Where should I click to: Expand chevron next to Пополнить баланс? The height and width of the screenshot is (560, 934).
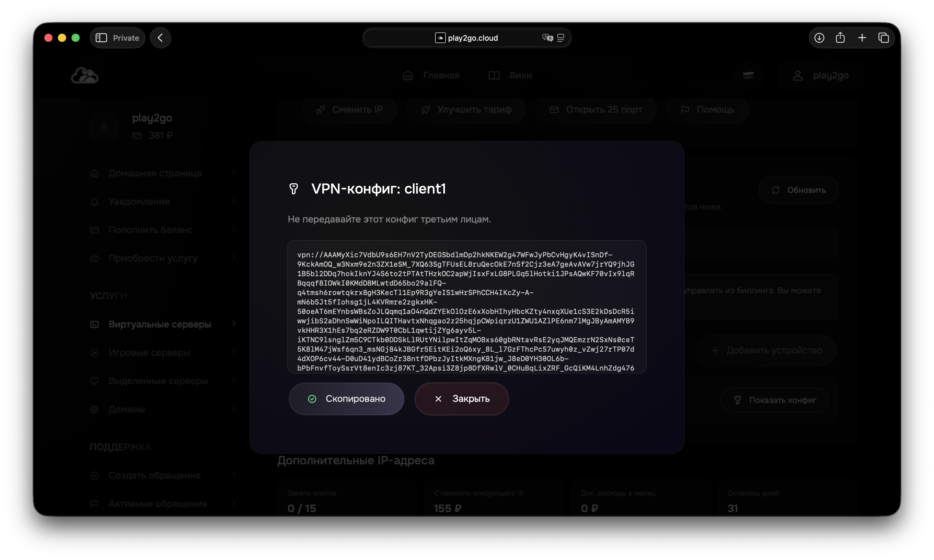pyautogui.click(x=234, y=229)
